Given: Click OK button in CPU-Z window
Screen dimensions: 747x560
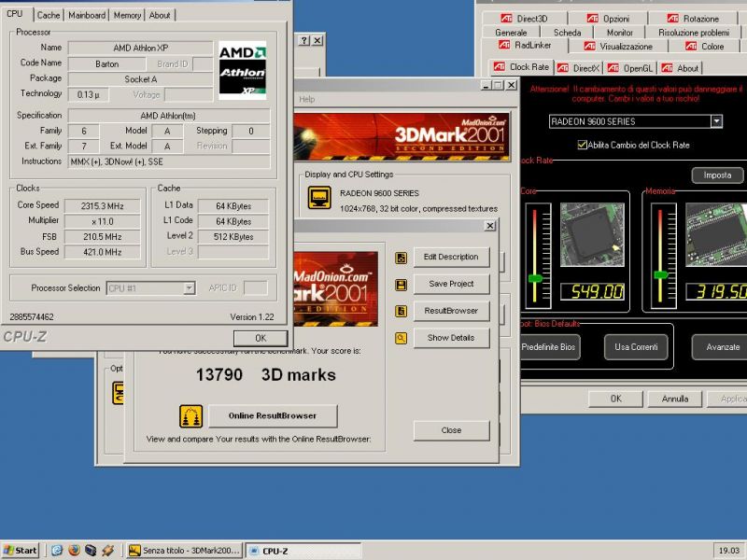Looking at the screenshot, I should pyautogui.click(x=261, y=338).
